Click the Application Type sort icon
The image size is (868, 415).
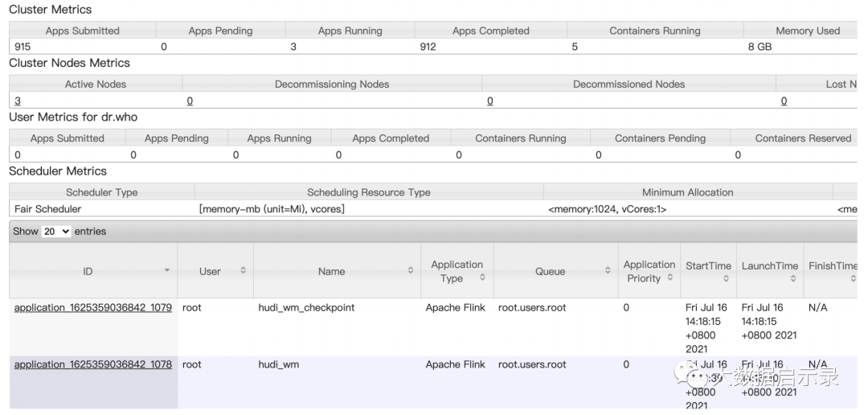[483, 277]
